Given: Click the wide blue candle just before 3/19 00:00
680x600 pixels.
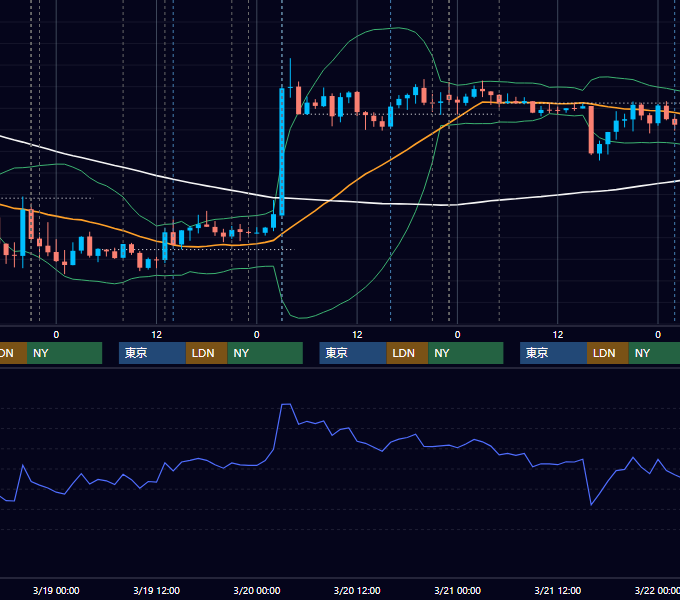Looking at the screenshot, I should [x=23, y=233].
